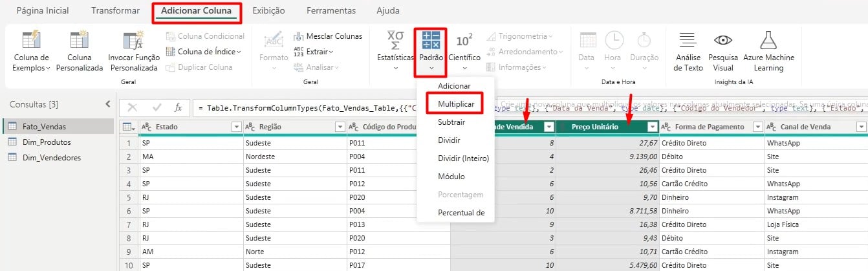This screenshot has height=271, width=868.
Task: Open the Extrair dropdown
Action: (314, 52)
